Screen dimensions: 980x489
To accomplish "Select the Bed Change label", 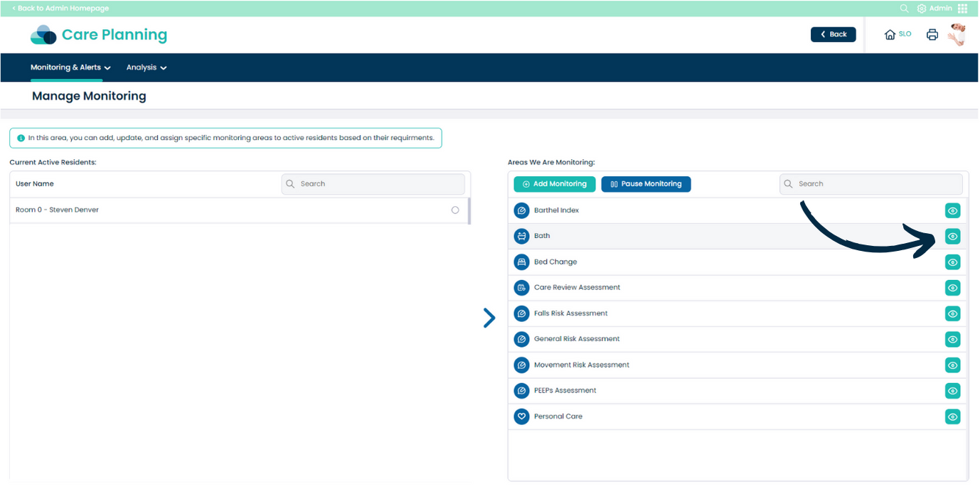I will pos(555,262).
